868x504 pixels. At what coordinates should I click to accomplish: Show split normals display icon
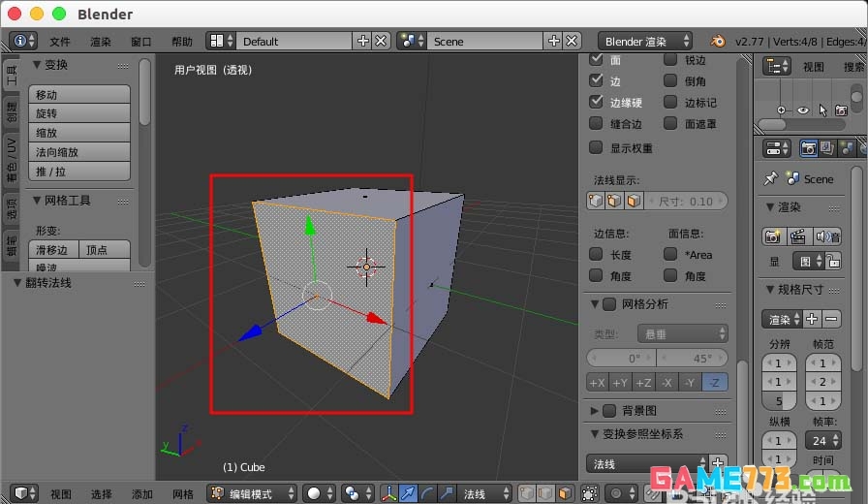614,201
